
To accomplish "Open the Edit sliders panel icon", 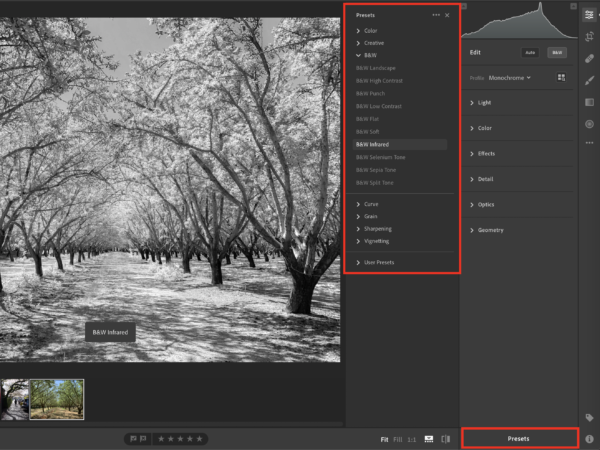I will (x=589, y=15).
